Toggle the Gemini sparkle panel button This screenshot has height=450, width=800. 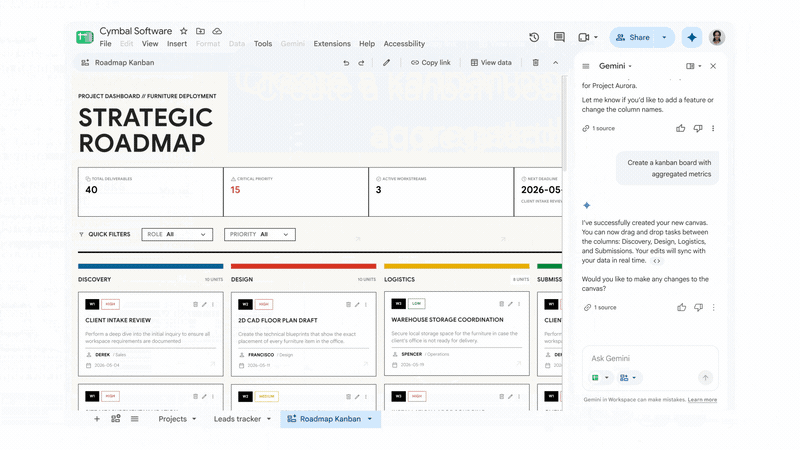692,37
